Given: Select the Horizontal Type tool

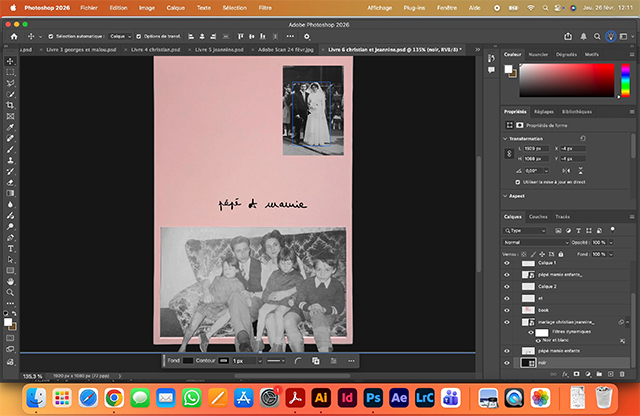Looking at the screenshot, I should 11,249.
